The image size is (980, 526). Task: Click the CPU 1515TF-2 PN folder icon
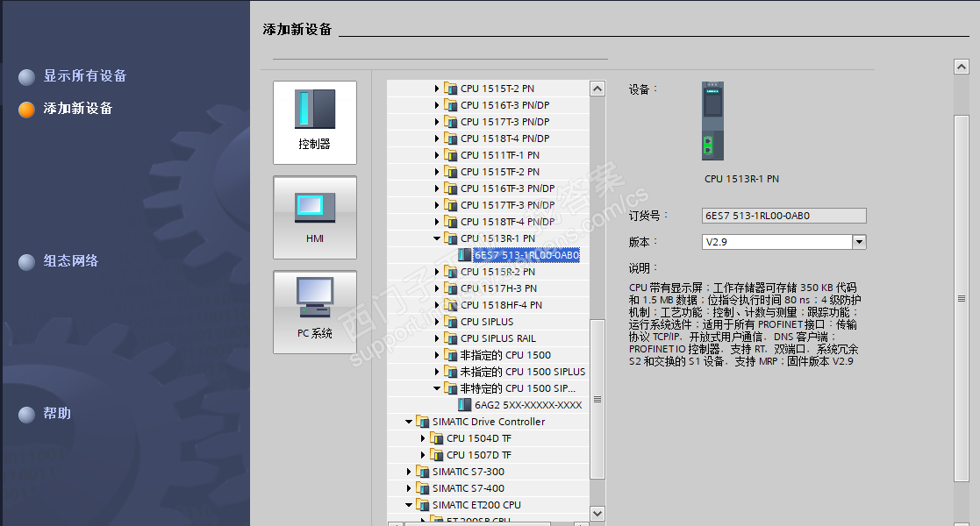click(451, 172)
